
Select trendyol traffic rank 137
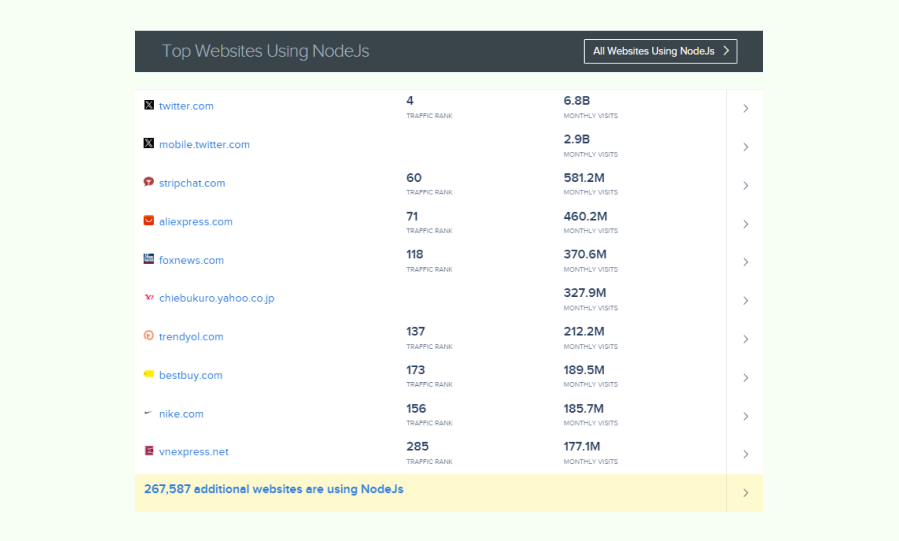click(x=416, y=331)
